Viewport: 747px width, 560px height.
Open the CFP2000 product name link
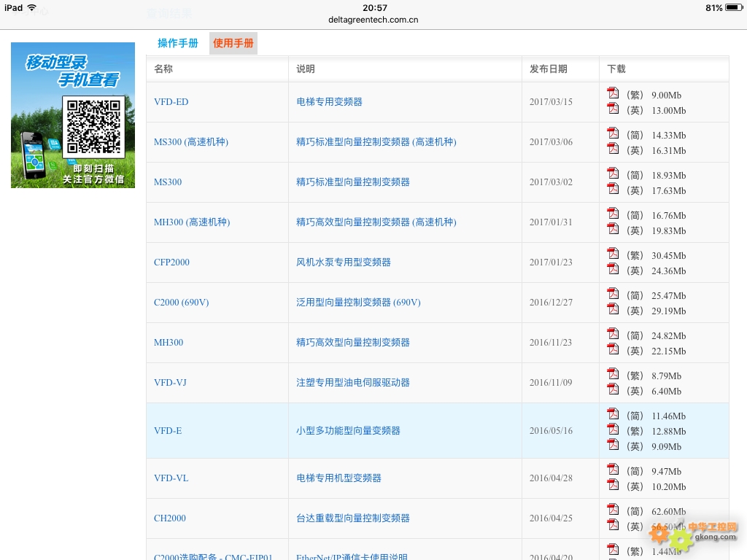tap(171, 262)
